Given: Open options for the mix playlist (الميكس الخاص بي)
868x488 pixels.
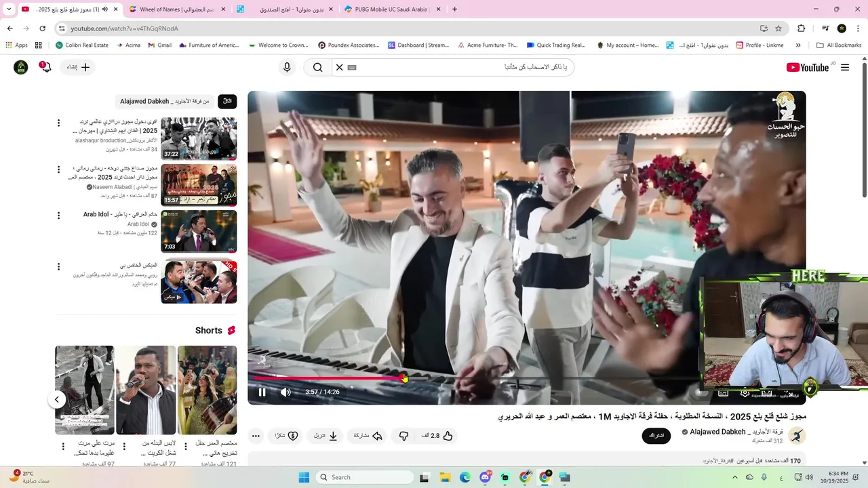Looking at the screenshot, I should point(59,266).
